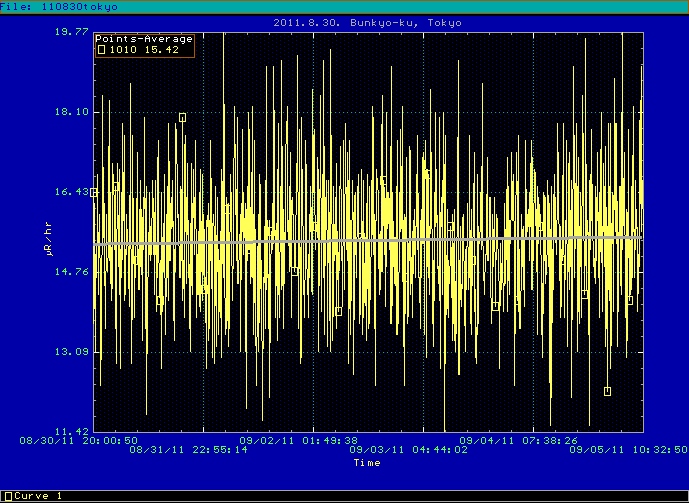Click the 'File: 110830tokyo' title bar

60,7
